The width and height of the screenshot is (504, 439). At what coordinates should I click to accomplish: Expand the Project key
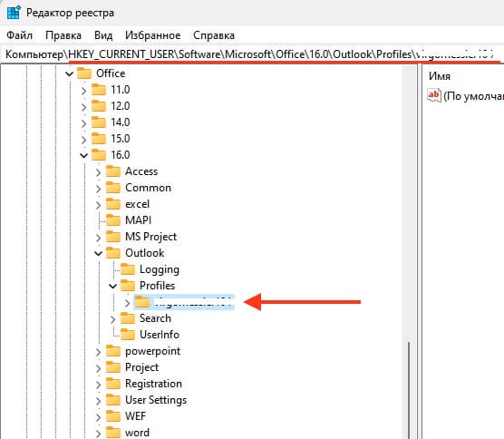[99, 368]
